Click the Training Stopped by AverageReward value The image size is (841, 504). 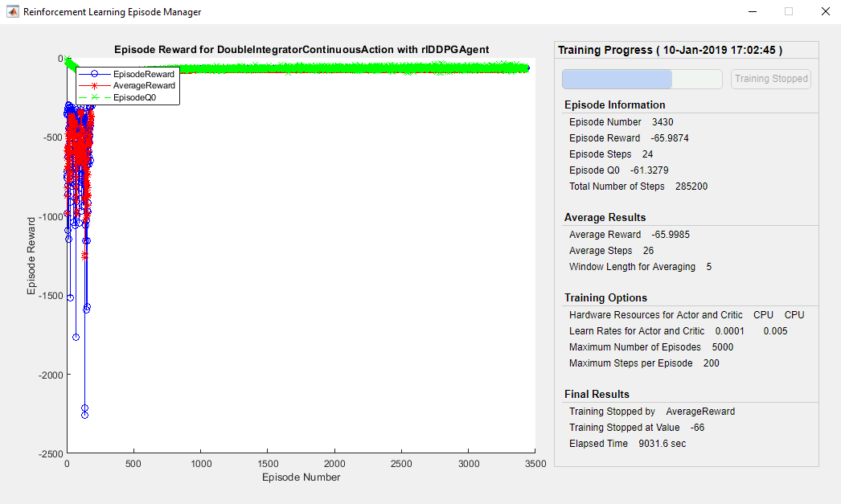(700, 412)
